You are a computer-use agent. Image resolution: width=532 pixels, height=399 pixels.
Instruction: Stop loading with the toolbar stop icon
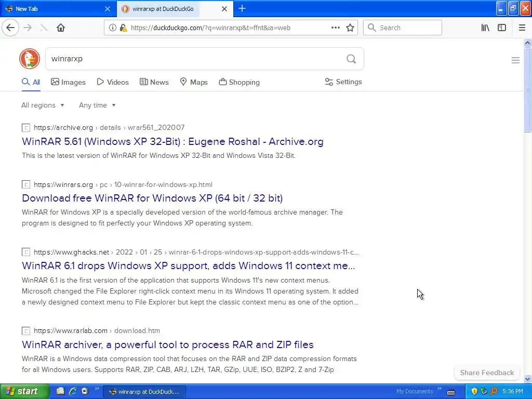pos(44,28)
